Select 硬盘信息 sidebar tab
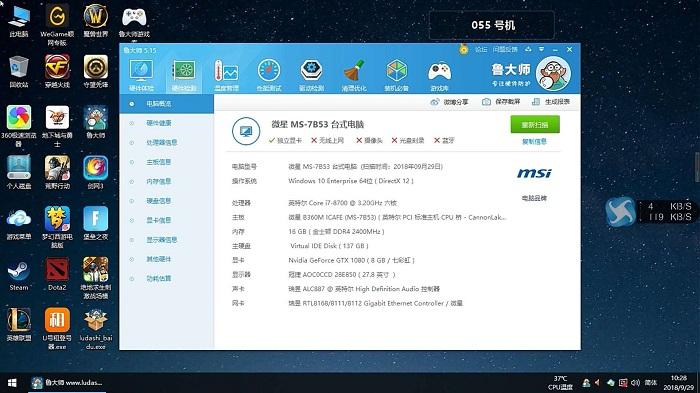700x393 pixels. (x=167, y=201)
